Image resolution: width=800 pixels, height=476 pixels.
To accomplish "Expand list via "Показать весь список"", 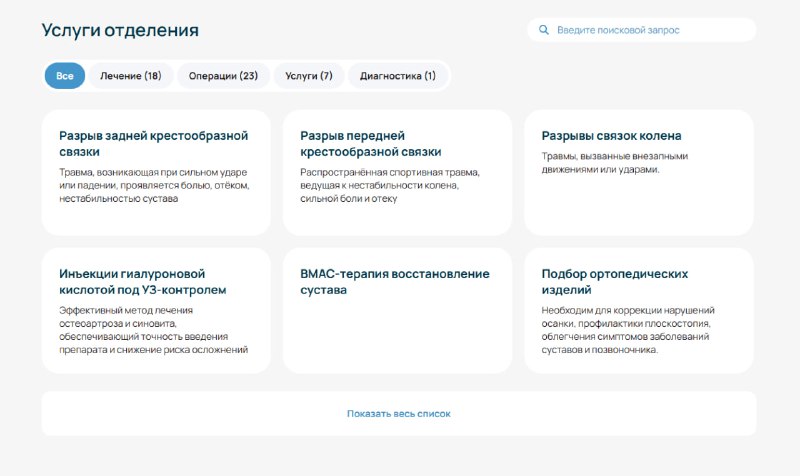I will 399,414.
